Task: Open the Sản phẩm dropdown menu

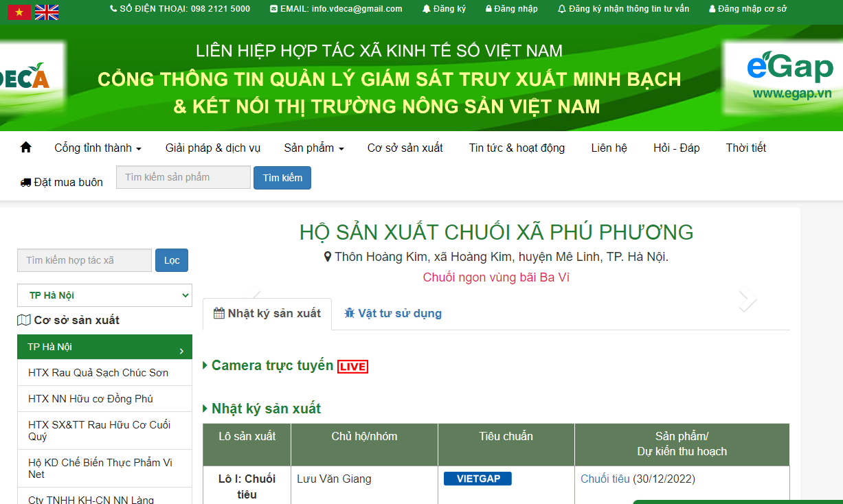Action: point(313,148)
